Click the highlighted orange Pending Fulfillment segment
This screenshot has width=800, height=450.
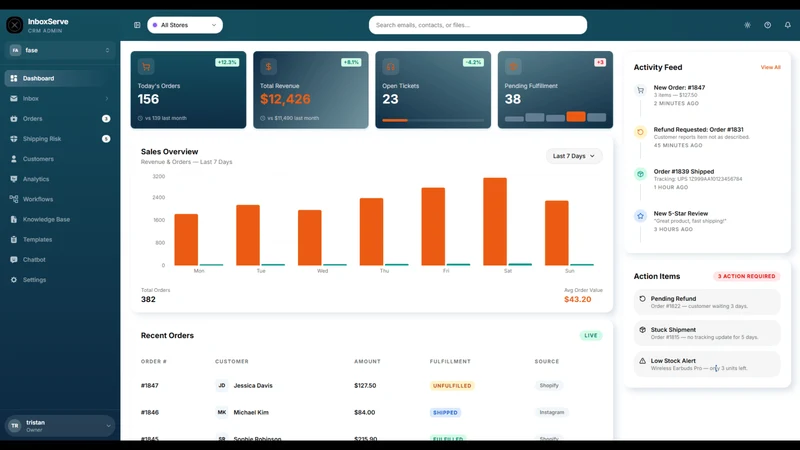point(576,116)
